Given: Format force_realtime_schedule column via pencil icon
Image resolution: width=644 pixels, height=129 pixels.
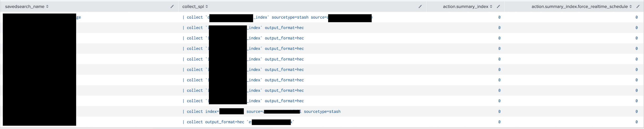Looking at the screenshot, I should click(638, 6).
